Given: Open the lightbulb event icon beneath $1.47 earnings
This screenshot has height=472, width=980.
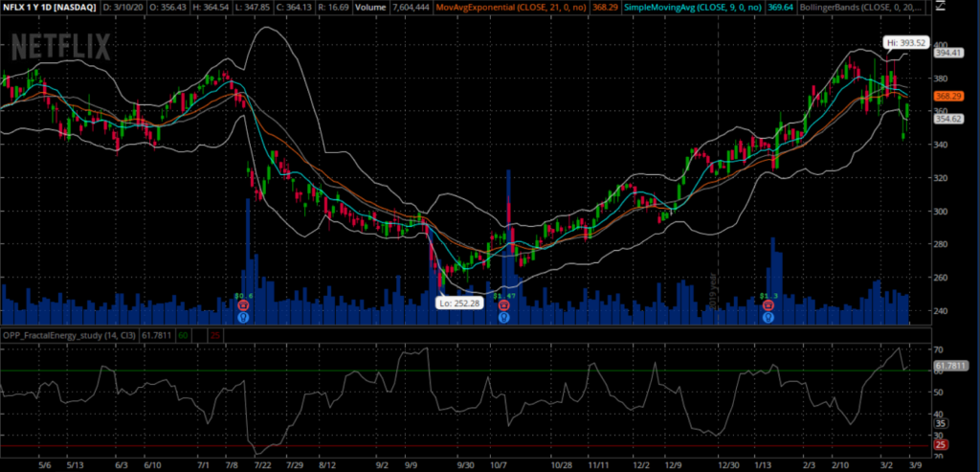Looking at the screenshot, I should point(503,317).
